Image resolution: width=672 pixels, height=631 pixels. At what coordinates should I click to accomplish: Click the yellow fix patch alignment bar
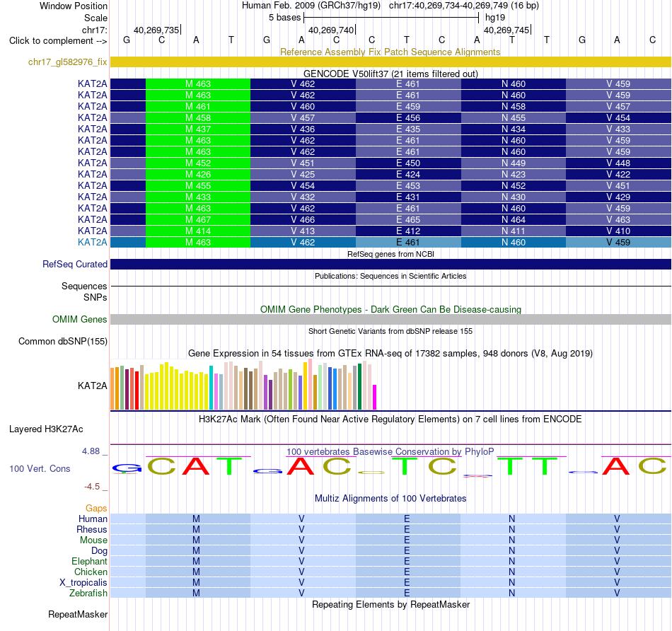[x=390, y=62]
